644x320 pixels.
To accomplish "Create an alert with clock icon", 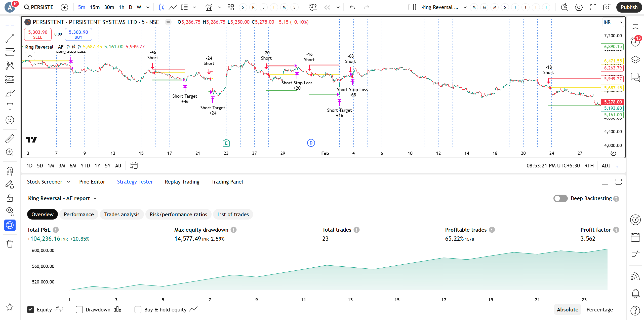I will point(313,7).
